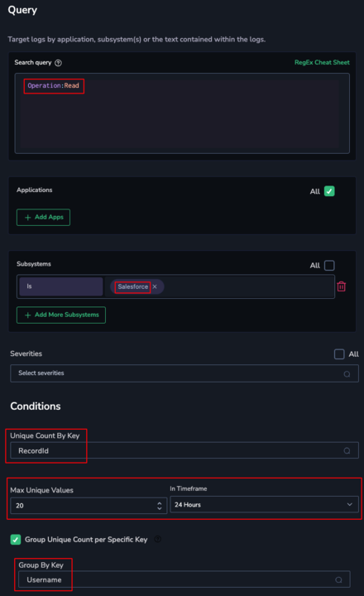Open the Group Unique Count help tooltip icon
The image size is (364, 596).
click(158, 539)
